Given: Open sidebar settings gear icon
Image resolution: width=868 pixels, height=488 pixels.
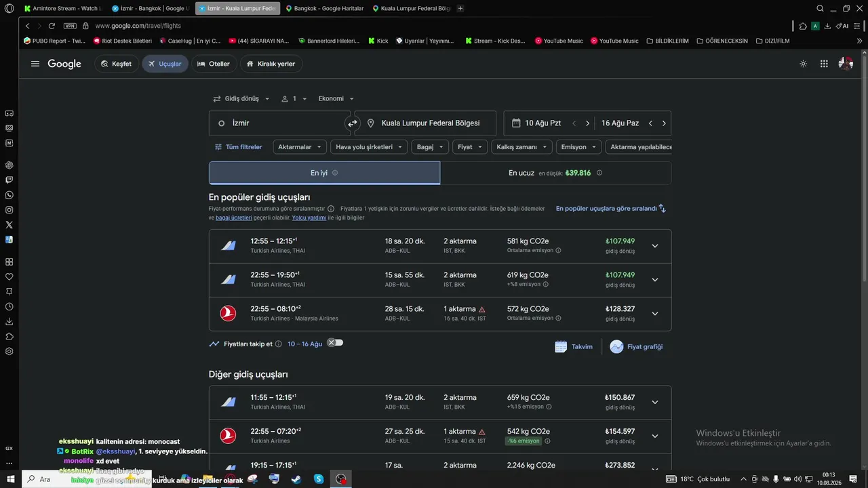Looking at the screenshot, I should coord(9,352).
